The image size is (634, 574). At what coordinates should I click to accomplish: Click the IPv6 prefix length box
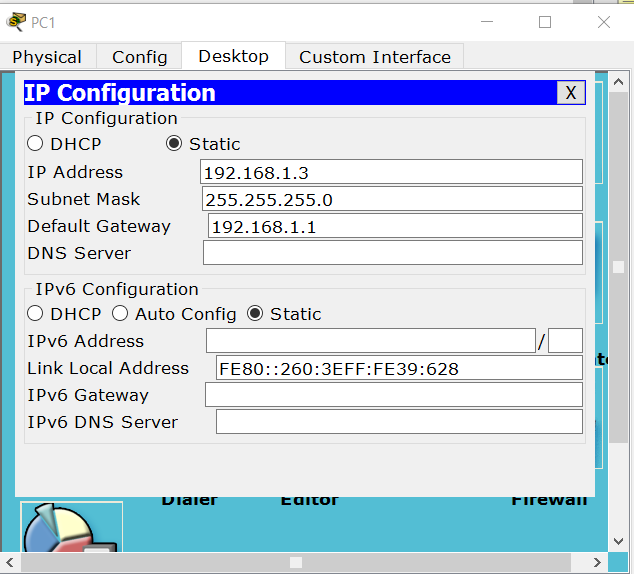565,340
